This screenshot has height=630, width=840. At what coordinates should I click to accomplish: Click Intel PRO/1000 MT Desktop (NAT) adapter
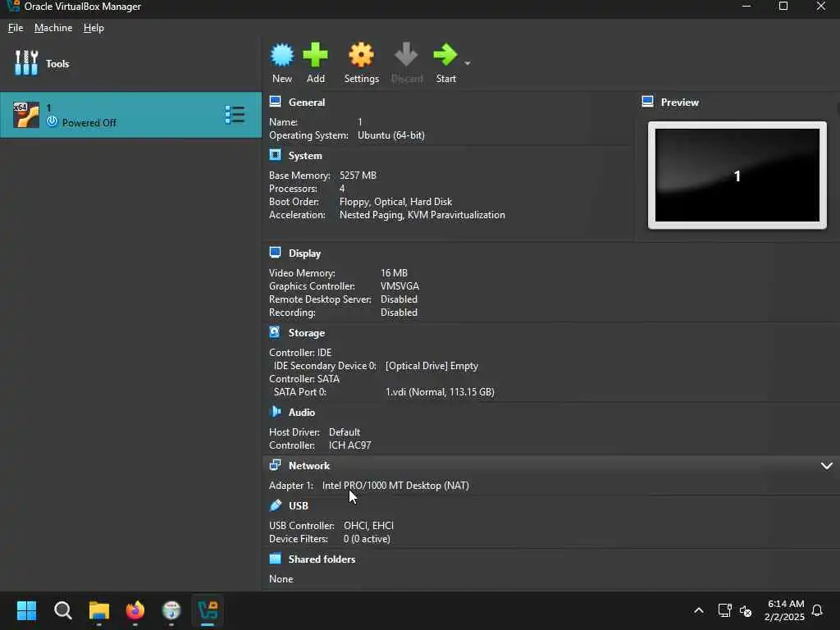395,486
